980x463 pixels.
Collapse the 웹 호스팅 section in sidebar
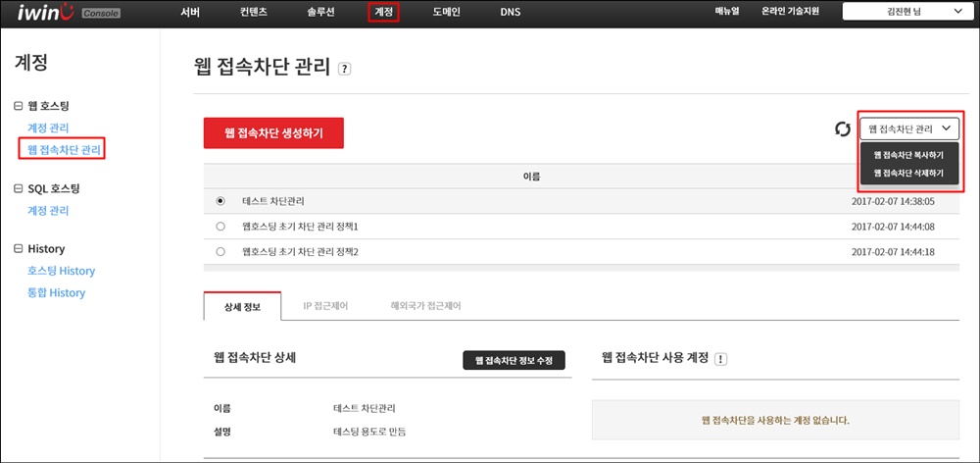[x=18, y=106]
